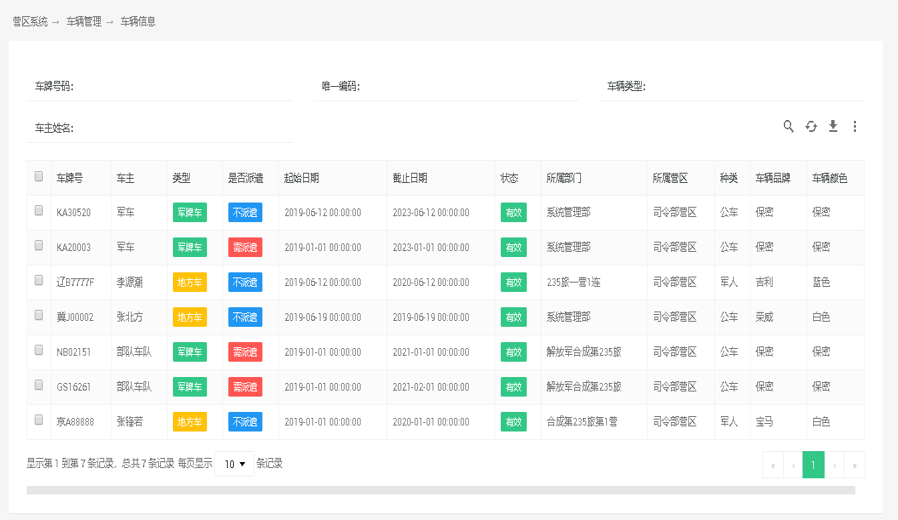Viewport: 898px width, 520px height.
Task: Click 营区系统 in the breadcrumb
Action: 30,21
